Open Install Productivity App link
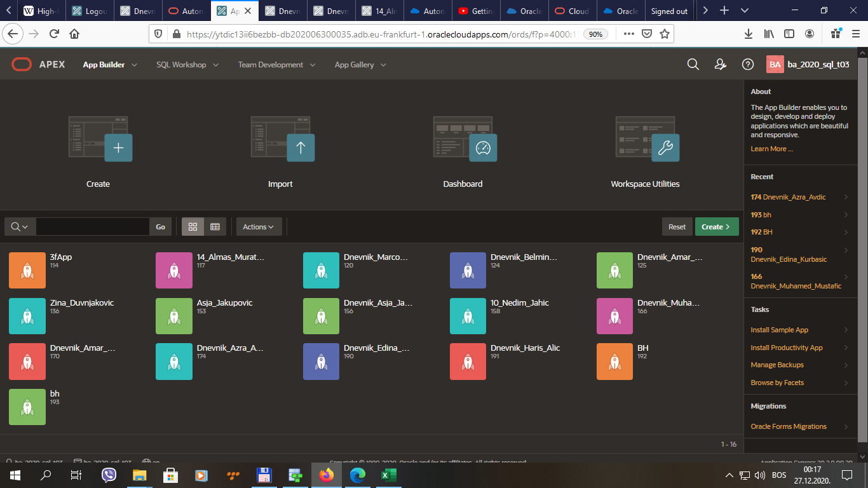The image size is (868, 488). tap(787, 348)
